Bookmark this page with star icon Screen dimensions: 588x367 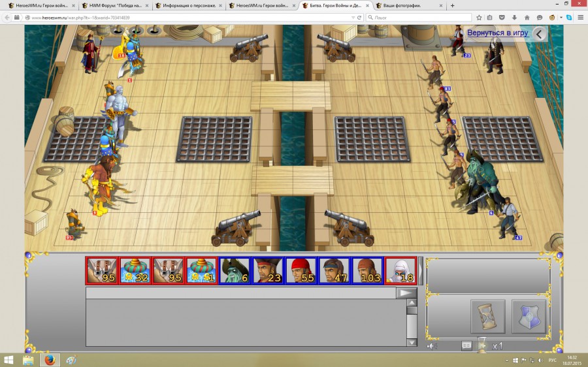[x=479, y=18]
